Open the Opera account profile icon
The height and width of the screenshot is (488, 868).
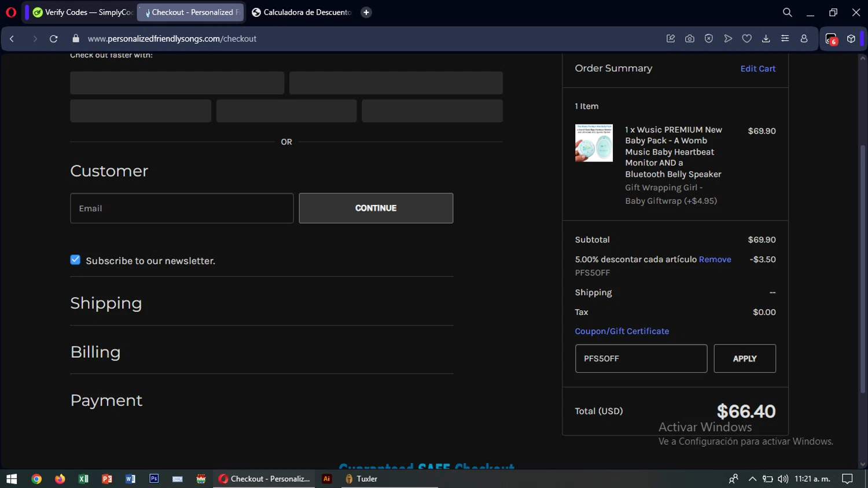[804, 39]
